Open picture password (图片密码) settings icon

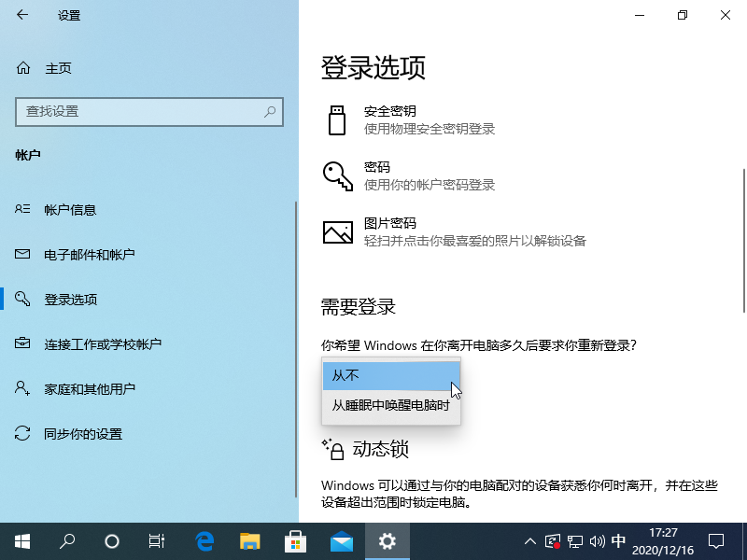coord(337,231)
